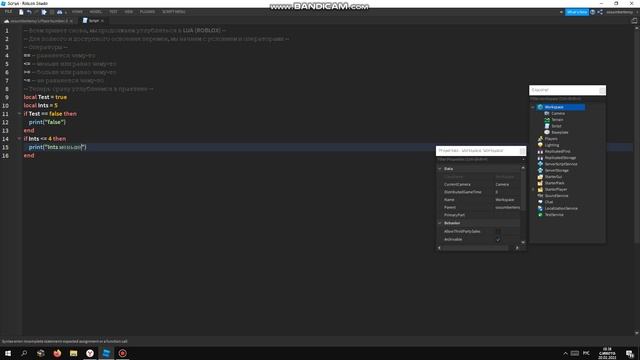Click the Explorer filter search field
This screenshot has width=640, height=360.
pyautogui.click(x=567, y=99)
